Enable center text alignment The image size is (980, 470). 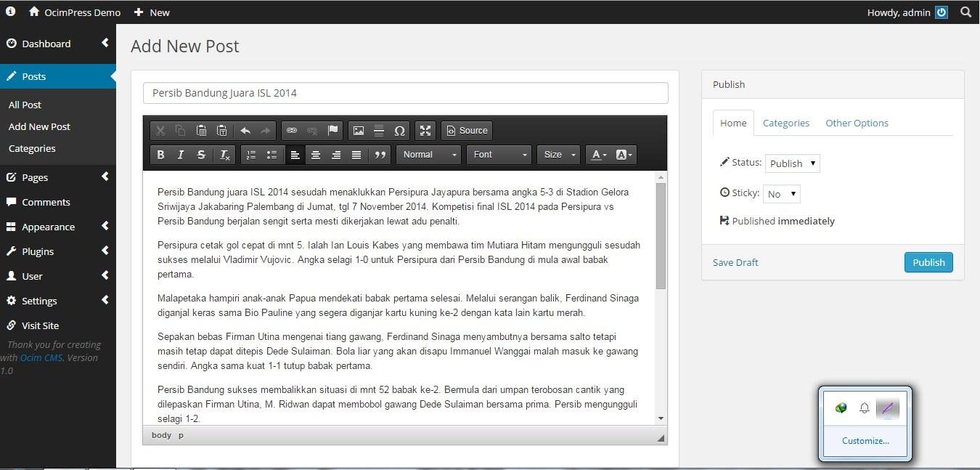coord(316,154)
